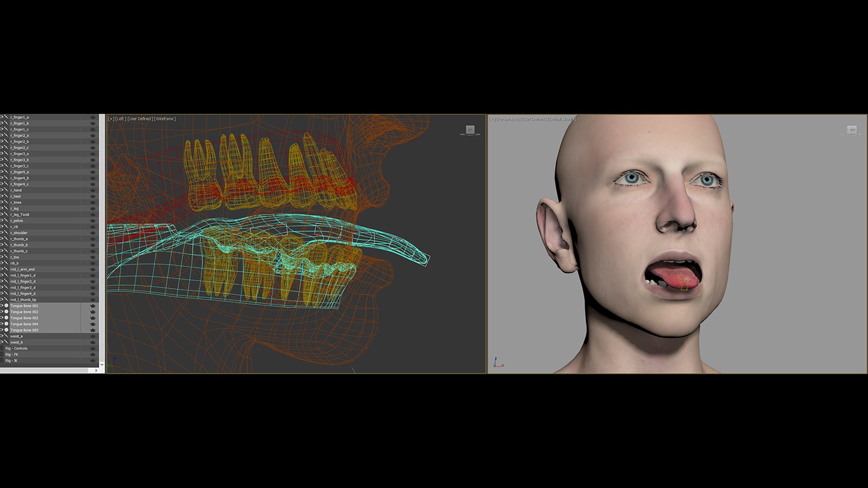Click the teapot render icon for r_finger1_a
This screenshot has height=488, width=868.
(x=93, y=117)
